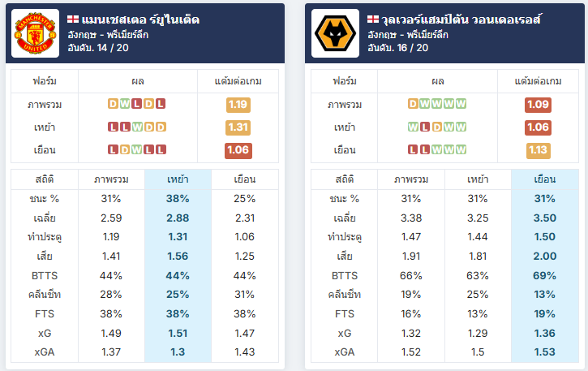Click first L badge in Manchester United เหย้า form

click(113, 127)
